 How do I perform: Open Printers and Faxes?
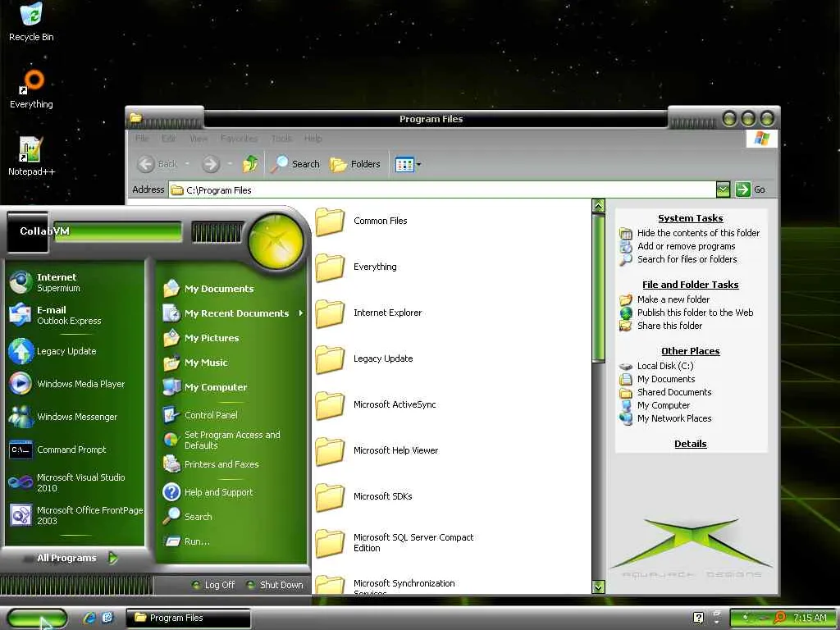(232, 464)
